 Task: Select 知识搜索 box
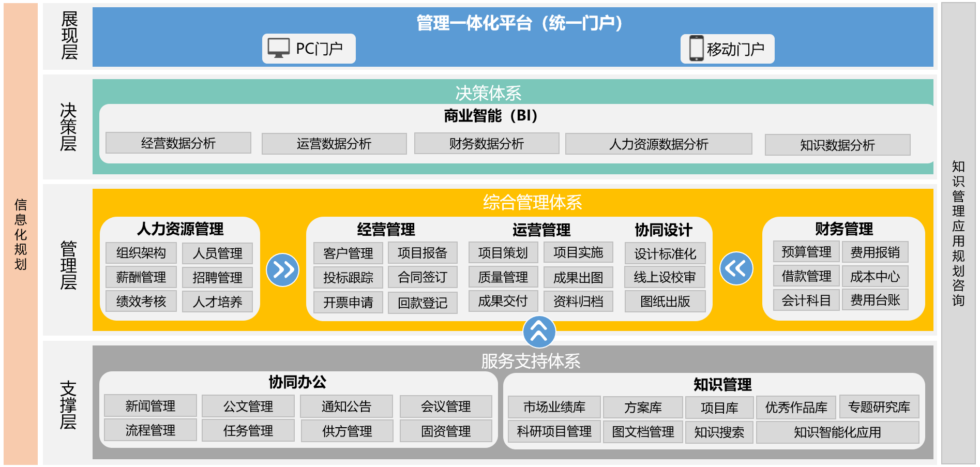click(x=719, y=432)
